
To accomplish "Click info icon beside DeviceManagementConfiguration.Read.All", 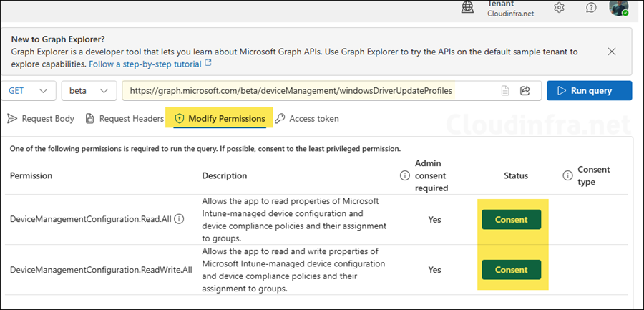I will coord(179,219).
